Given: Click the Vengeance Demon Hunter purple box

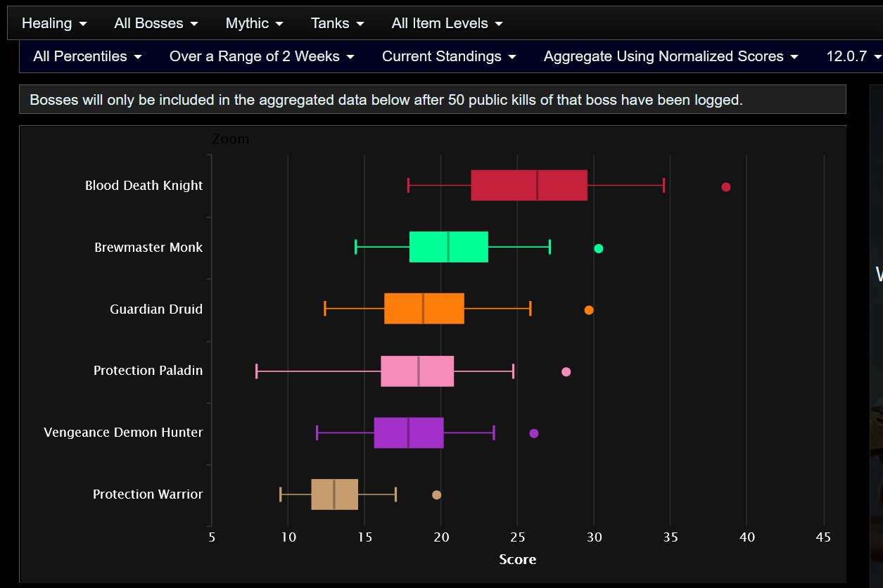Looking at the screenshot, I should pos(409,433).
